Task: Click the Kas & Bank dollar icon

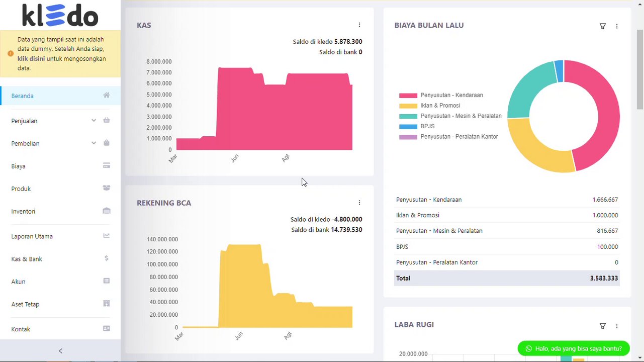Action: pos(107,258)
